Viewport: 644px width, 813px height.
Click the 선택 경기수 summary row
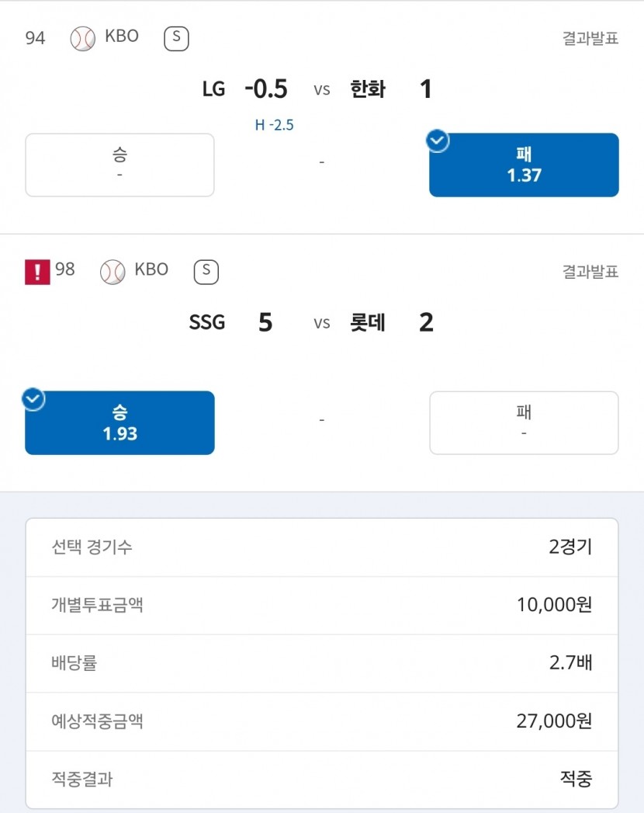(322, 547)
